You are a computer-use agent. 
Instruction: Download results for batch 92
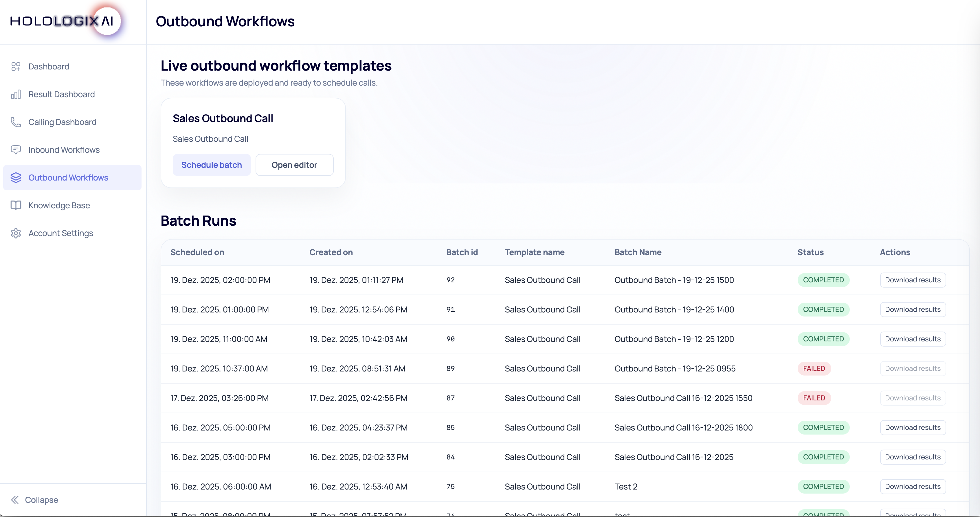click(912, 280)
